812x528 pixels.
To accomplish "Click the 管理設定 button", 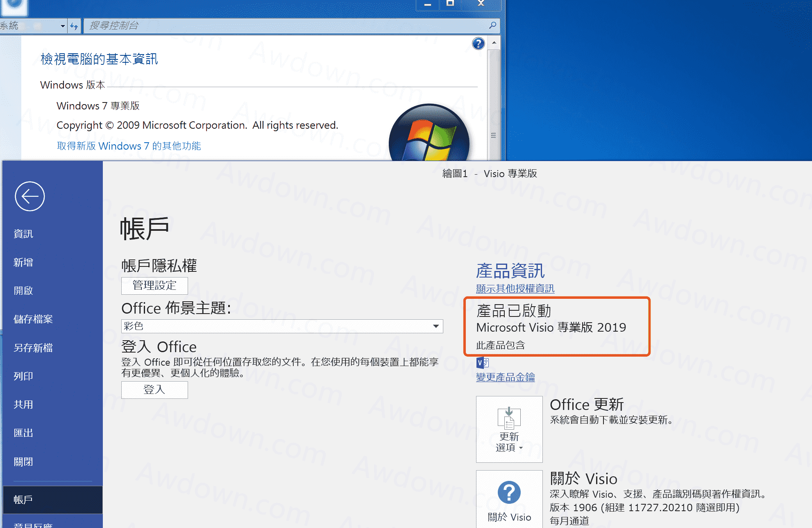I will pyautogui.click(x=154, y=285).
